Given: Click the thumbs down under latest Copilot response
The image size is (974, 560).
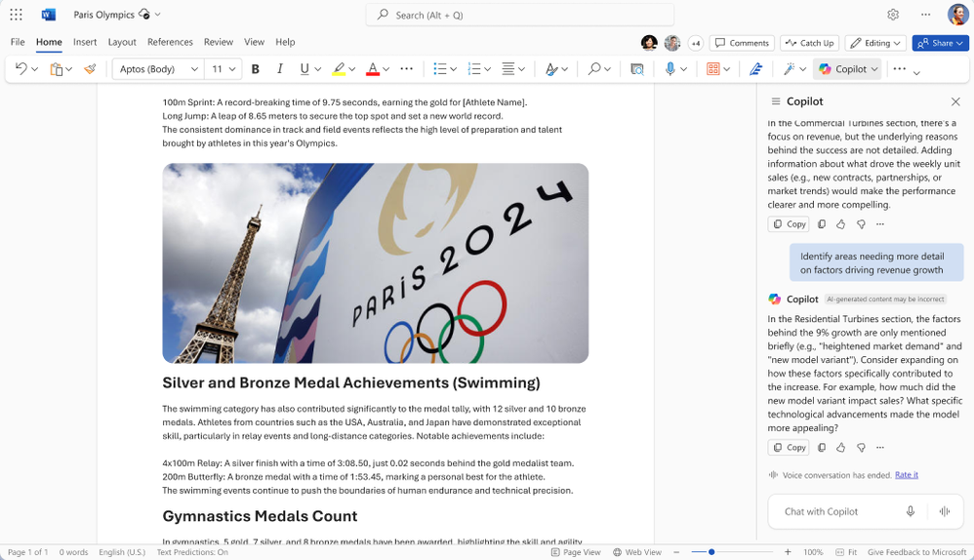Looking at the screenshot, I should 860,448.
